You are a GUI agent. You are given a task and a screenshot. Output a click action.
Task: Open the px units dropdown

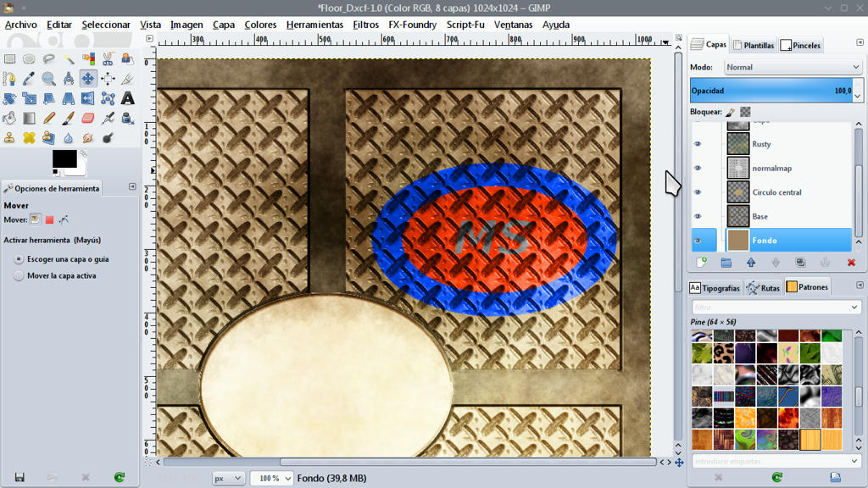click(227, 478)
